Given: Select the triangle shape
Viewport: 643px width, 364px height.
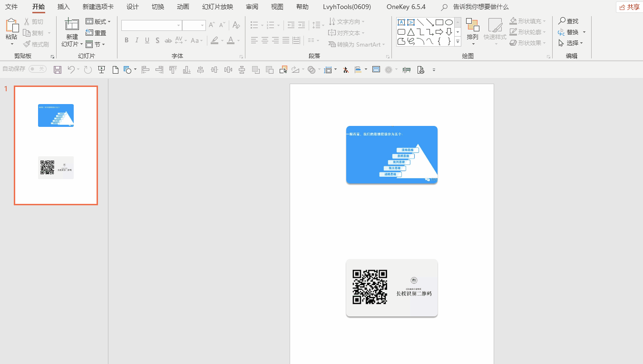Looking at the screenshot, I should [x=411, y=32].
